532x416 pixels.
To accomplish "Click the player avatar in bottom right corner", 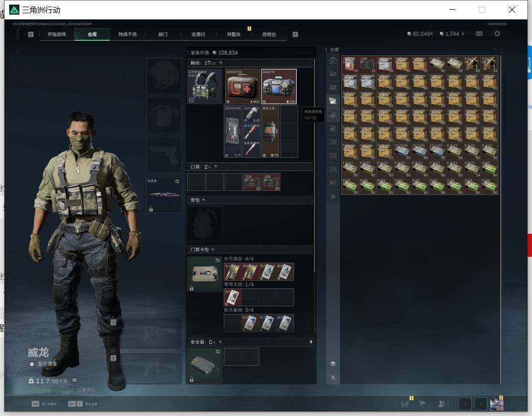I will (496, 404).
